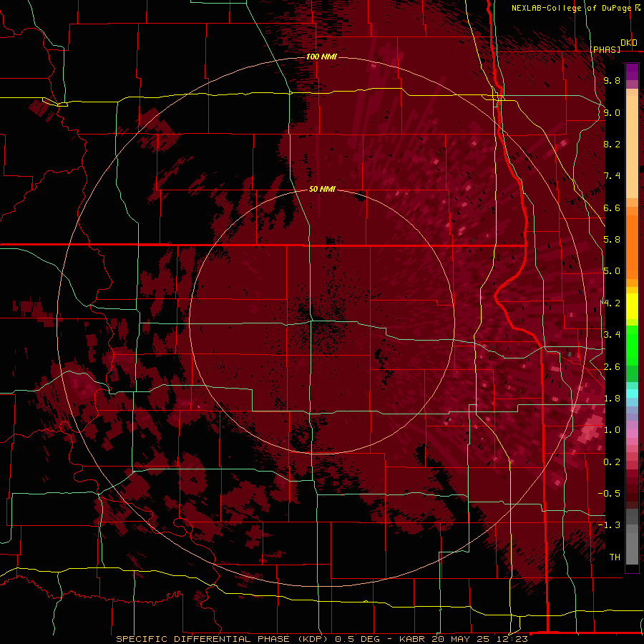Pick the yellow segment of color bar
This screenshot has width=644, height=644.
(632, 306)
